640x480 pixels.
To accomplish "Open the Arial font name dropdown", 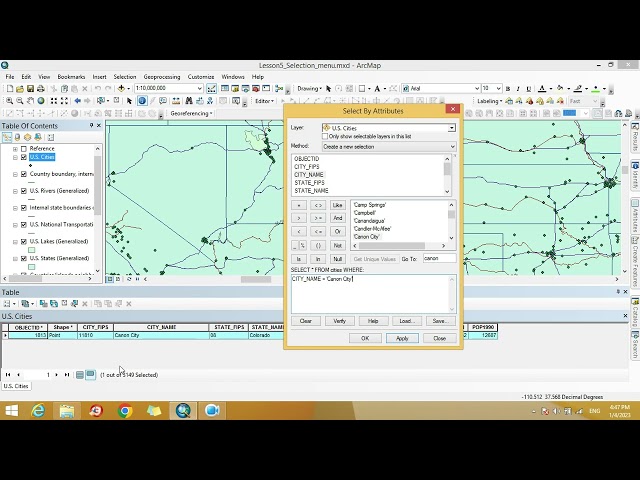I will coord(476,89).
